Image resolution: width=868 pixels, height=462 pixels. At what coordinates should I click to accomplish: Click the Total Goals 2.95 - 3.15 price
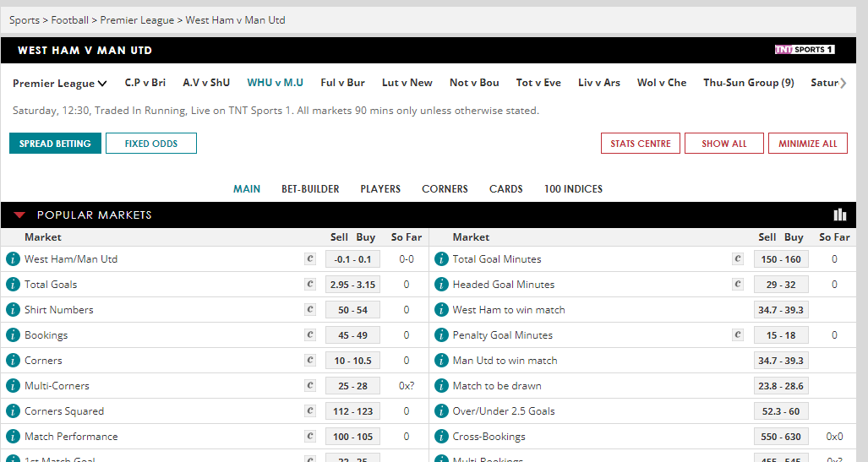352,285
